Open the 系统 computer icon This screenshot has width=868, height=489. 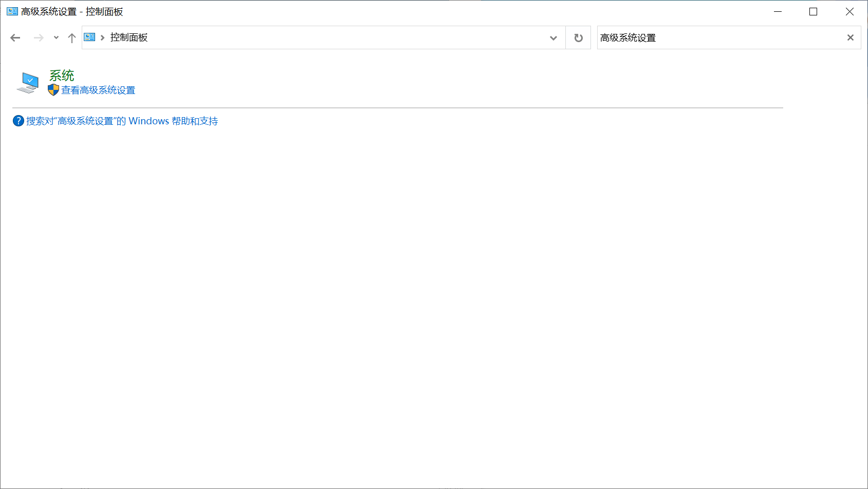[x=28, y=83]
